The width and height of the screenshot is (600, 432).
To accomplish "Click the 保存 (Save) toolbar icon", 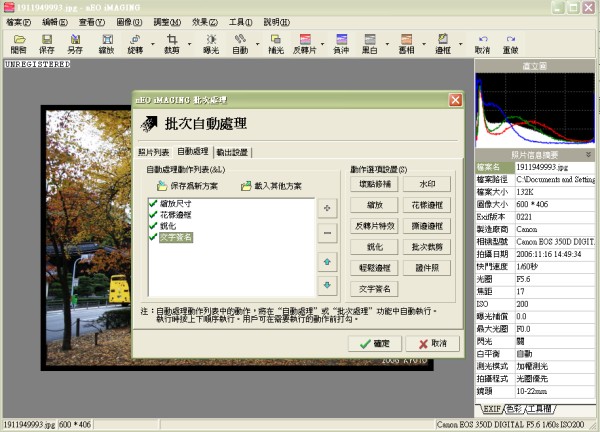I will tap(47, 44).
